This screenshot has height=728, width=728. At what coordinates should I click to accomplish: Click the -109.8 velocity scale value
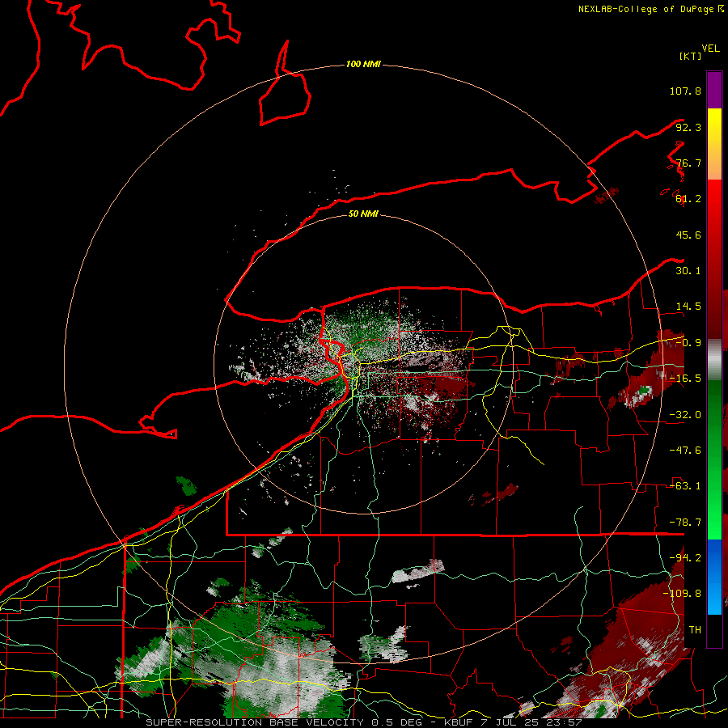coord(682,594)
